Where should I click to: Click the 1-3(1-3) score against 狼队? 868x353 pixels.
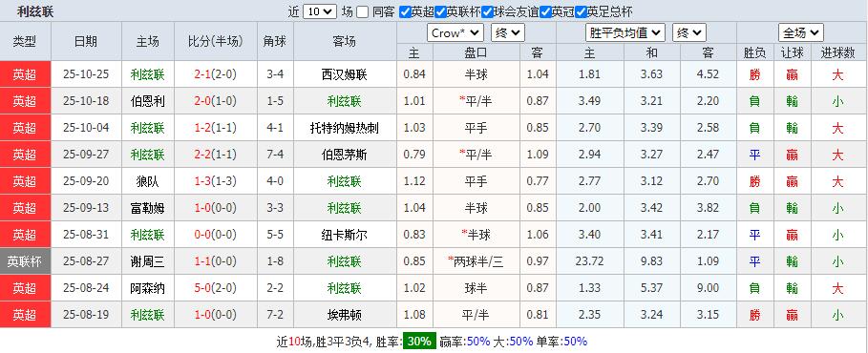click(x=216, y=181)
